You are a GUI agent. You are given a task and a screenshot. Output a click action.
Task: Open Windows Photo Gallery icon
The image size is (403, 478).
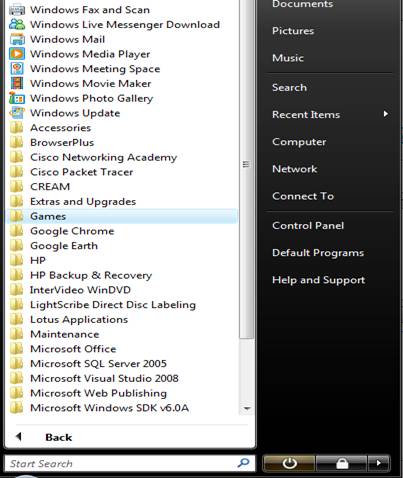coord(17,98)
